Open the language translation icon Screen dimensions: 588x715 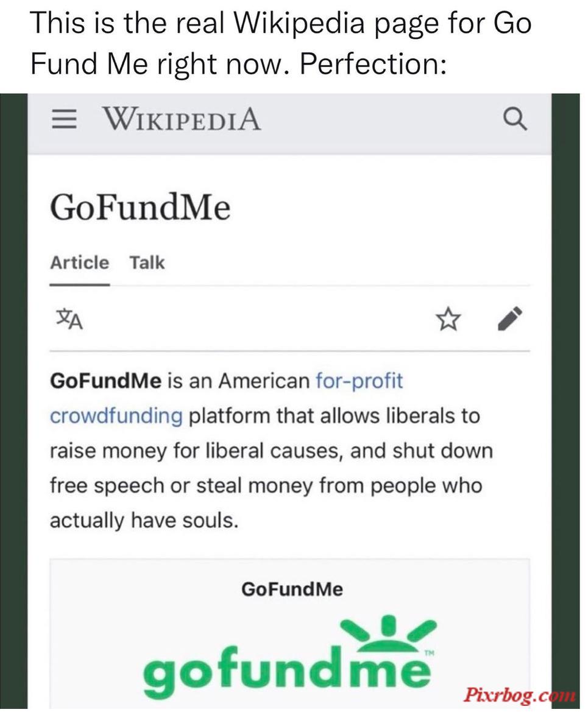[69, 319]
